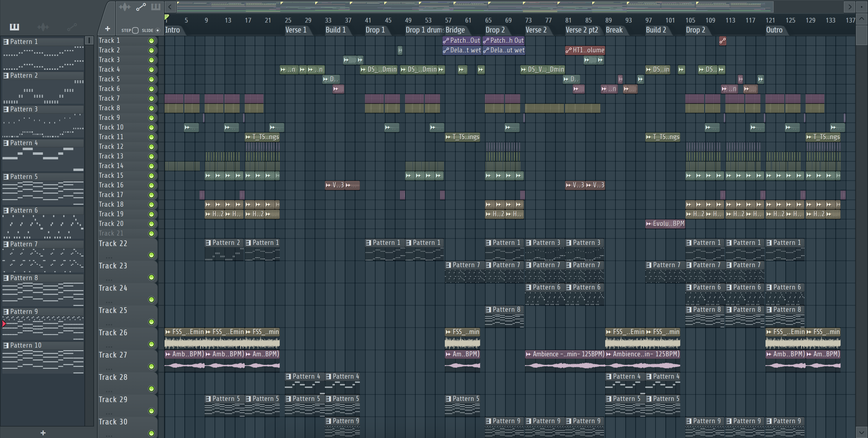Click the picker panel scrollbar handle

pos(89,41)
